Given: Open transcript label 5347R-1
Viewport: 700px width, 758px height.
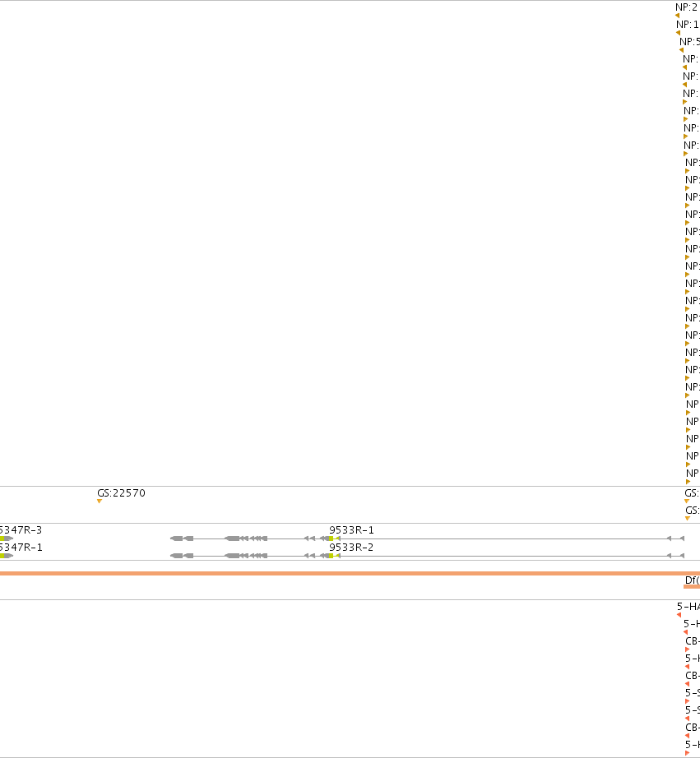Looking at the screenshot, I should (x=21, y=548).
